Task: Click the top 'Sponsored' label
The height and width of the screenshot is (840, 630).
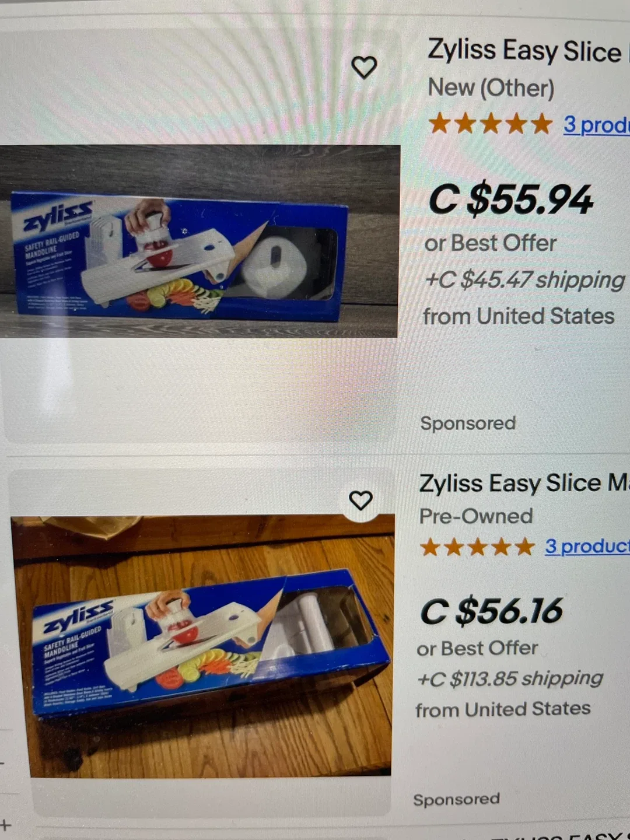Action: coord(468,423)
